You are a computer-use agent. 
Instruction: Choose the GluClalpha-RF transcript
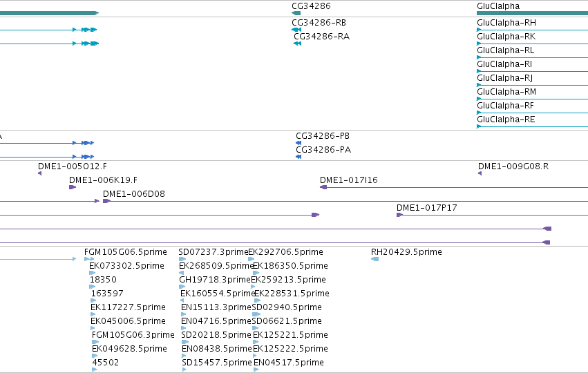click(505, 106)
